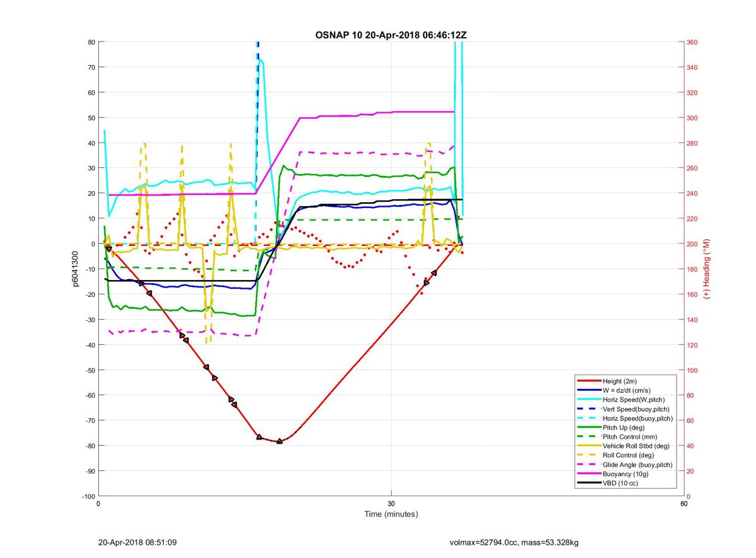Image resolution: width=756 pixels, height=558 pixels.
Task: Click the 20-Apr-2018 08:51:09 timestamp footer
Action: coord(137,542)
